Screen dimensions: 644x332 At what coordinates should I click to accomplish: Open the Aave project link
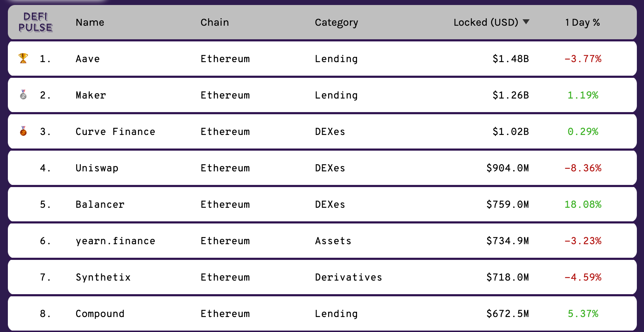click(88, 59)
